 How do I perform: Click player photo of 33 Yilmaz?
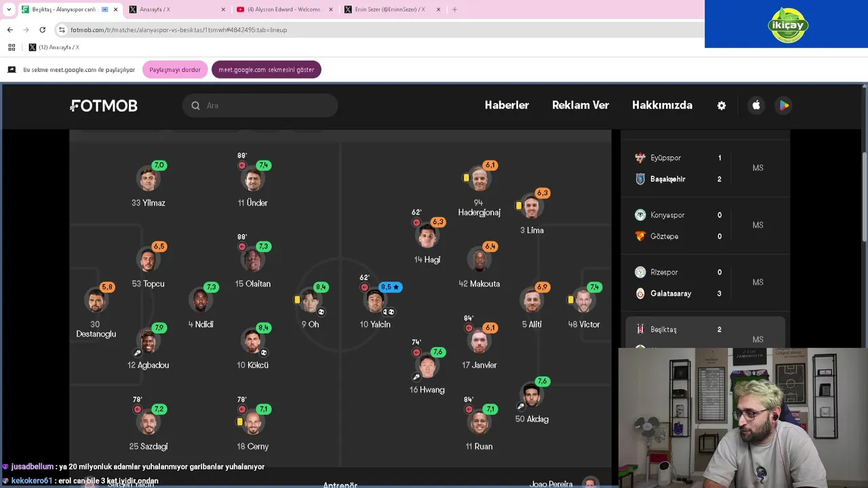click(148, 180)
